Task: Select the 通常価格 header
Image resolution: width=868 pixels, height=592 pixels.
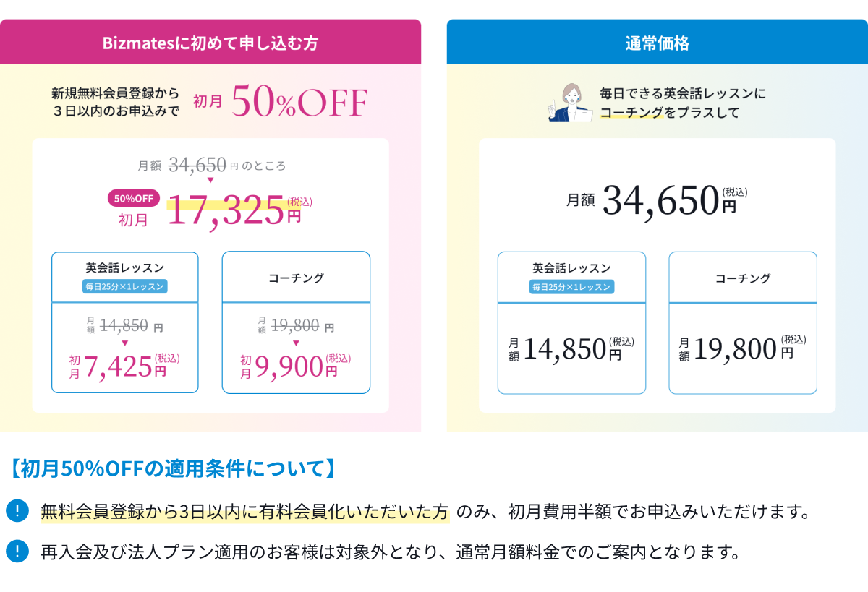Action: (x=657, y=43)
